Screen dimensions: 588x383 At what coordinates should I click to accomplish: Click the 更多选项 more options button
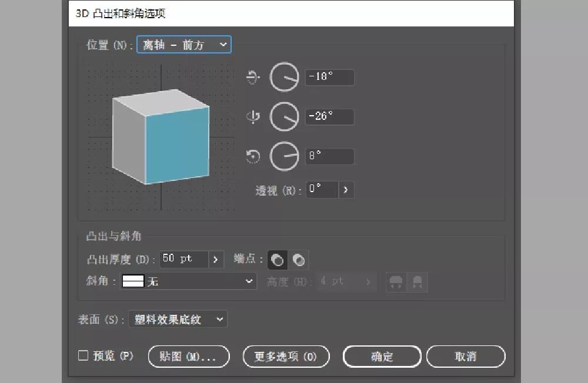[286, 357]
